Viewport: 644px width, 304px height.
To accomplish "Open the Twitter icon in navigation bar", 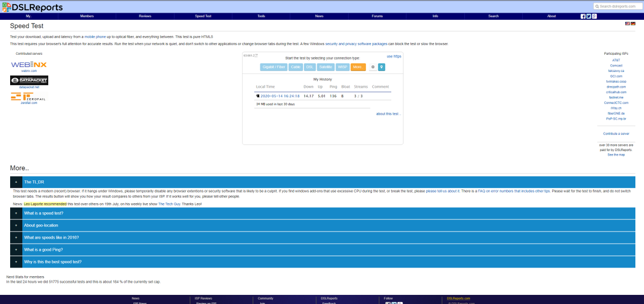I will [589, 16].
